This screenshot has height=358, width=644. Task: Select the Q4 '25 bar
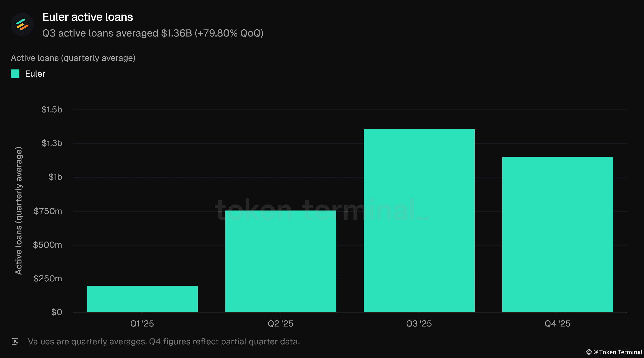coord(557,234)
